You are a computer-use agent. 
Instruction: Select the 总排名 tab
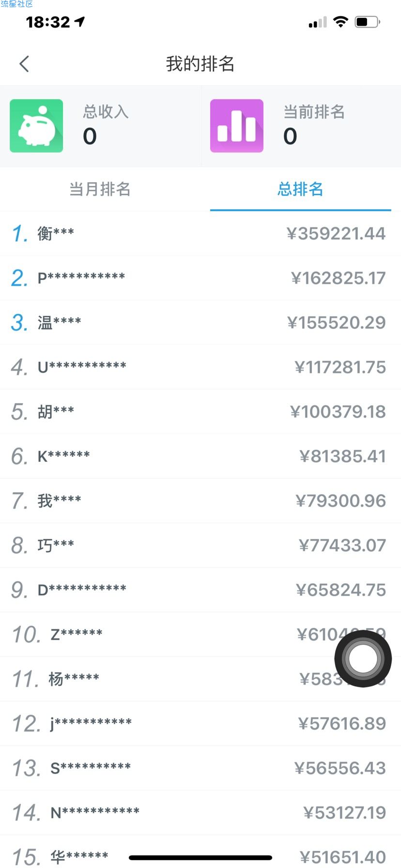pos(300,189)
